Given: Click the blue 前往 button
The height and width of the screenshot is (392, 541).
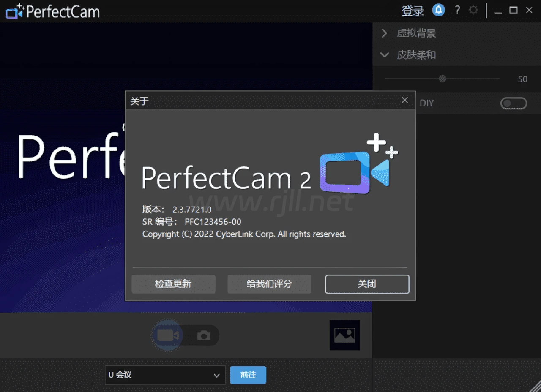Looking at the screenshot, I should 248,375.
